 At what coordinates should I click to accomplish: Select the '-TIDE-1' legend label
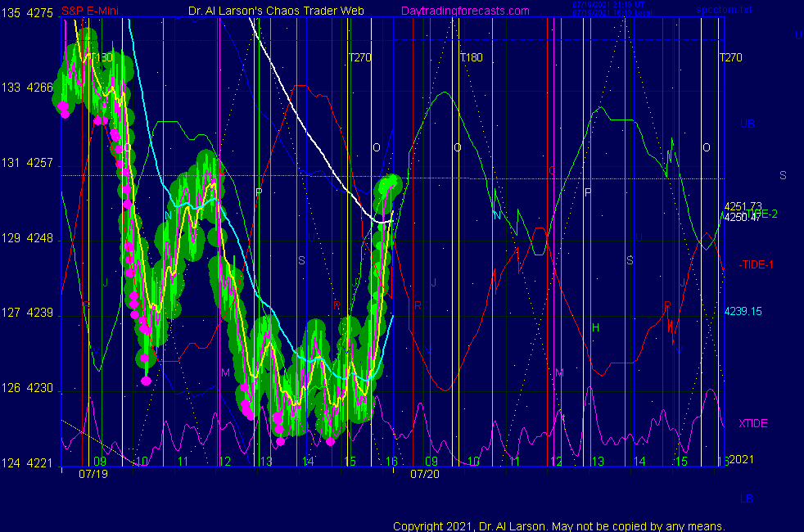(x=756, y=265)
